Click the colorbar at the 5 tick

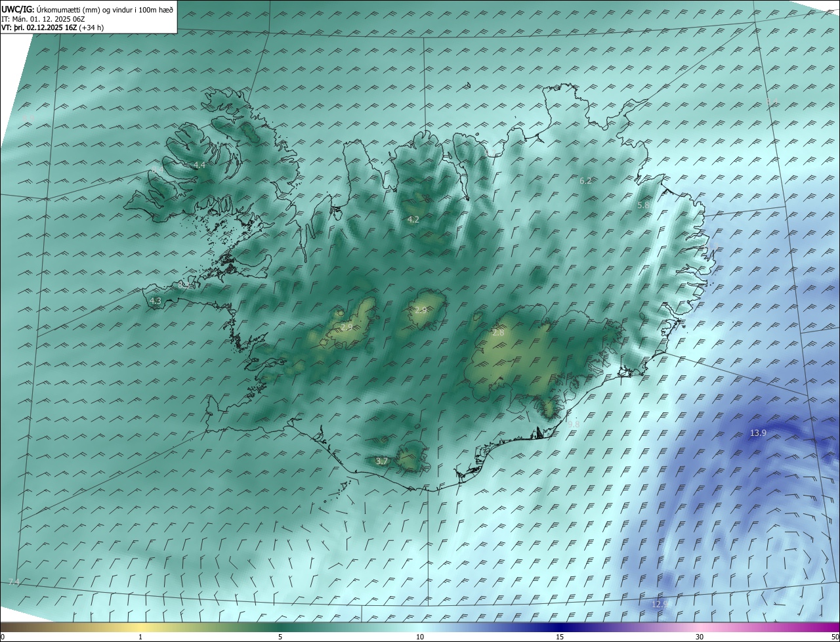click(x=280, y=637)
